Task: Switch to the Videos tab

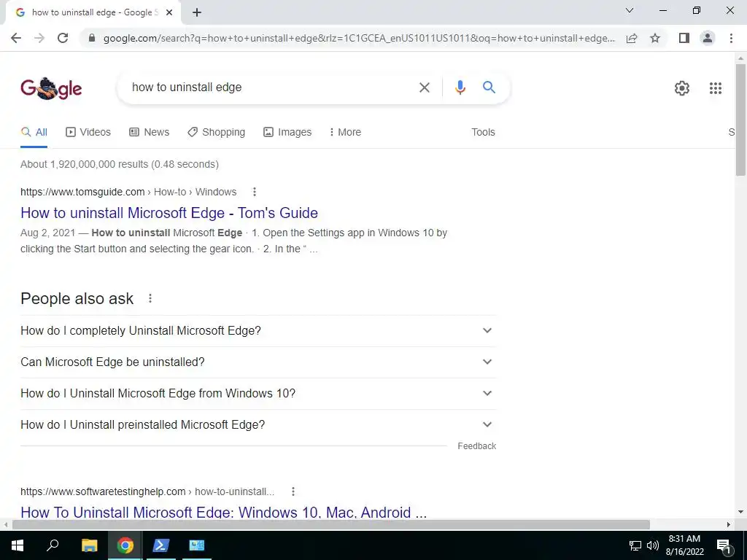Action: tap(88, 133)
